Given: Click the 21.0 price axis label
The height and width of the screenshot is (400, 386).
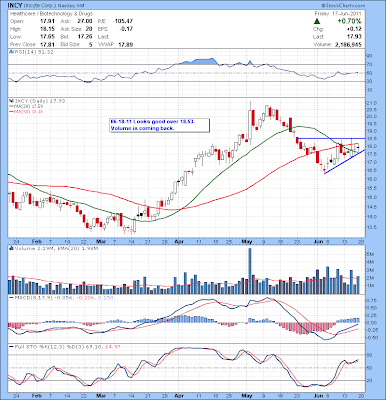Looking at the screenshot, I should [372, 103].
